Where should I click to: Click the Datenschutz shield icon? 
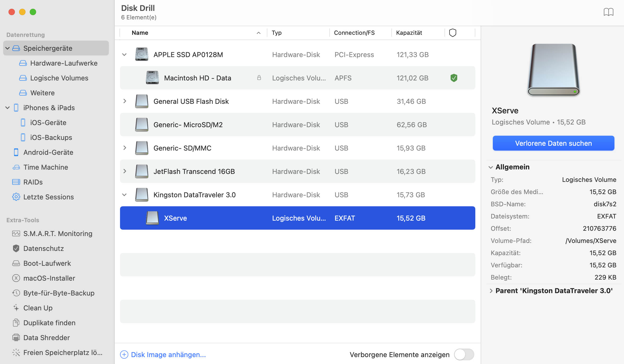(16, 248)
